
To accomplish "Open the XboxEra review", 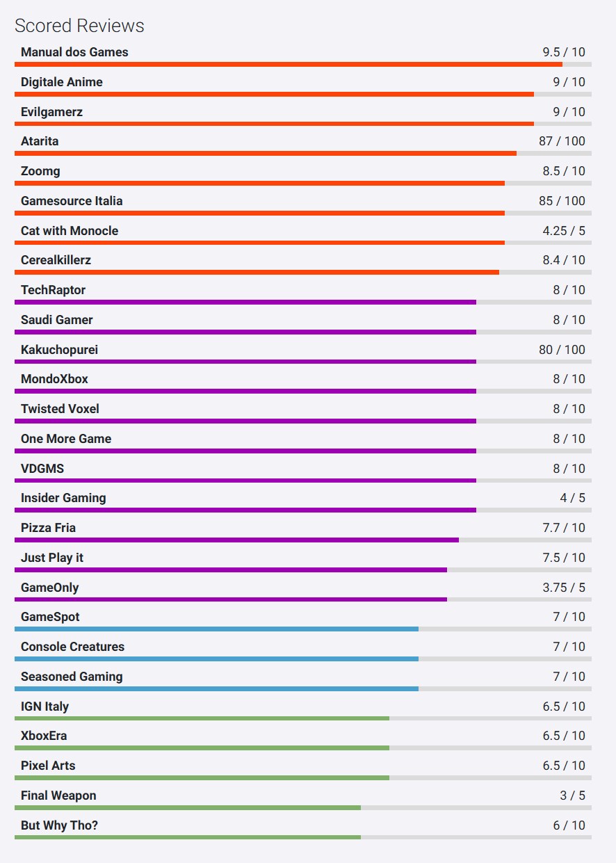I will coord(44,736).
